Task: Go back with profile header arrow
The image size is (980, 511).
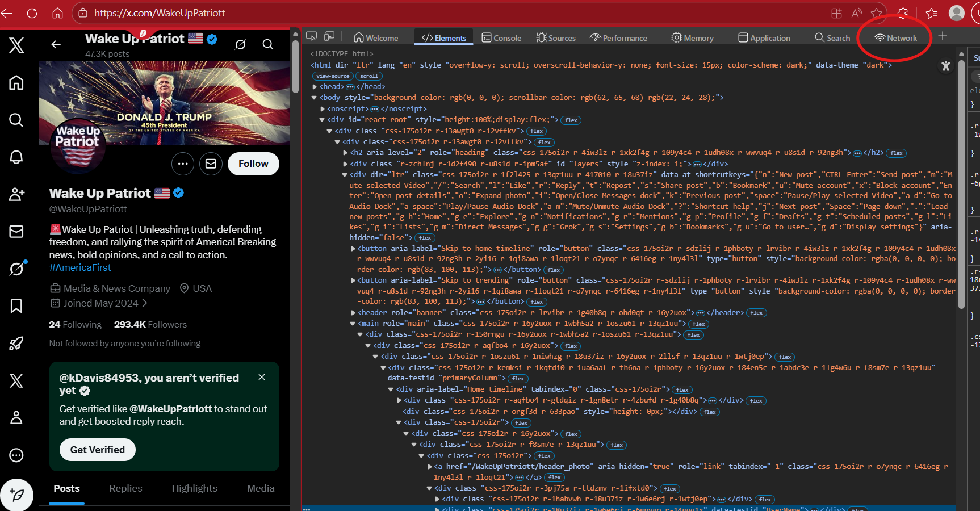Action: tap(56, 44)
